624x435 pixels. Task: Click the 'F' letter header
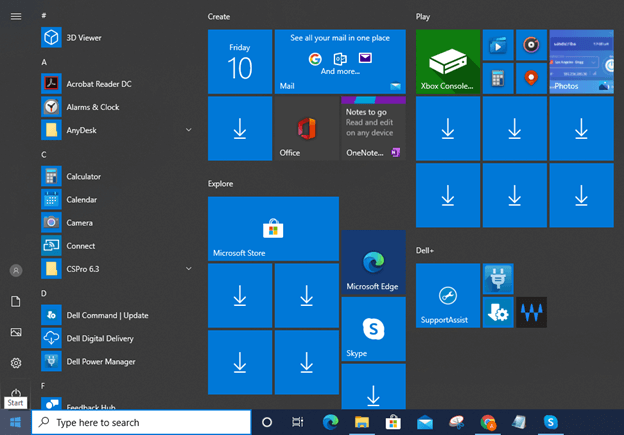tap(43, 386)
